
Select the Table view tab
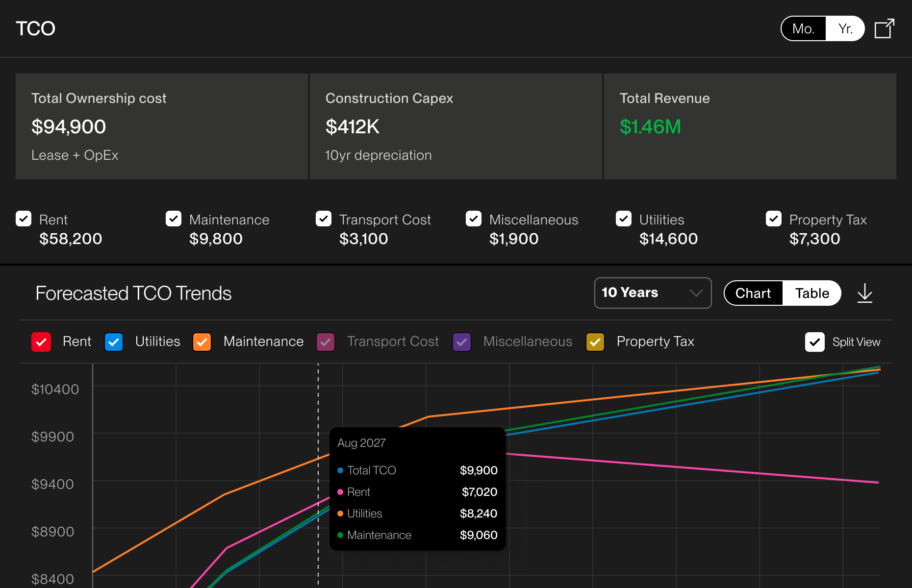tap(812, 293)
